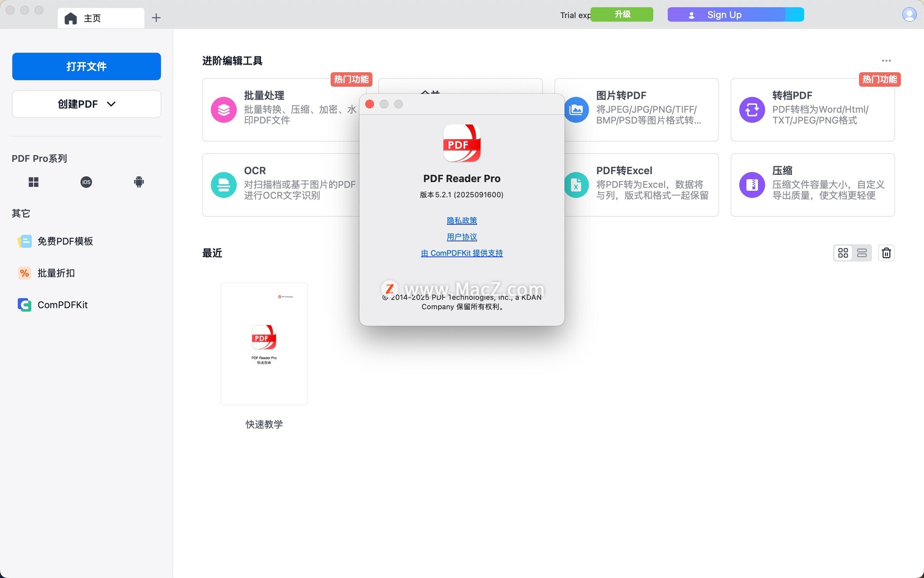Open the three-dot more options menu

coord(886,61)
